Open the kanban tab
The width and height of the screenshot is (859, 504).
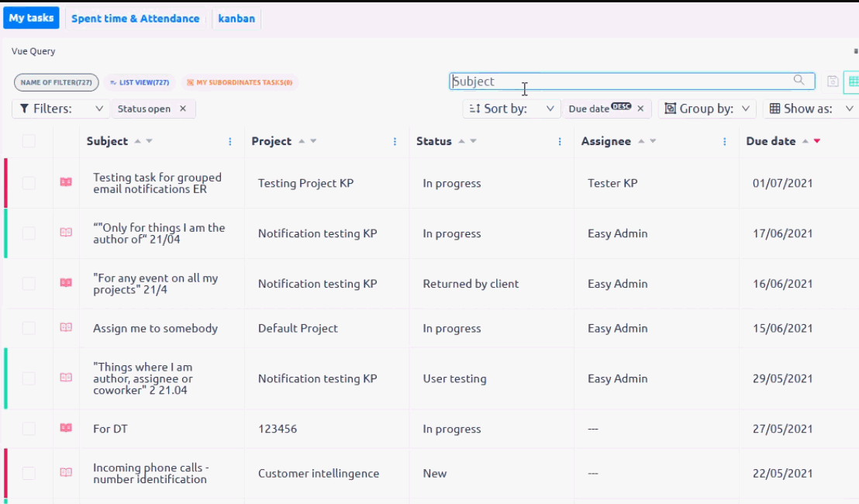236,19
